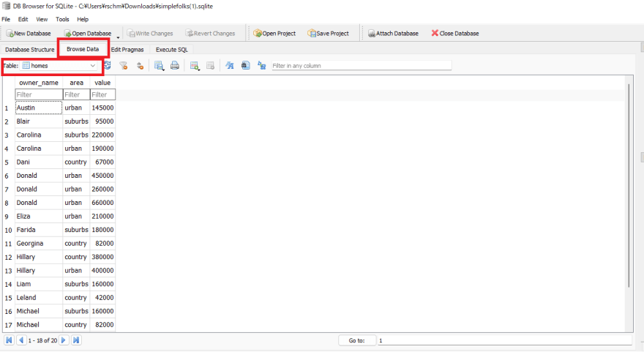644x352 pixels.
Task: Select the value cell 660000
Action: [x=102, y=203]
